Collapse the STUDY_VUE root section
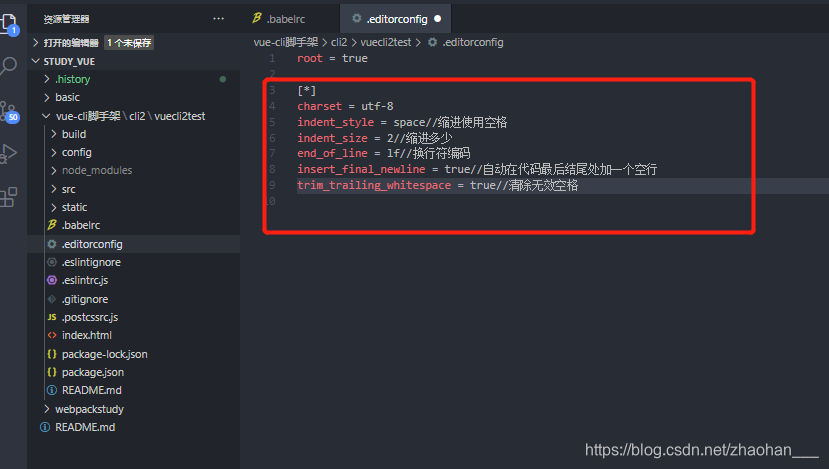829x469 pixels. click(x=36, y=61)
